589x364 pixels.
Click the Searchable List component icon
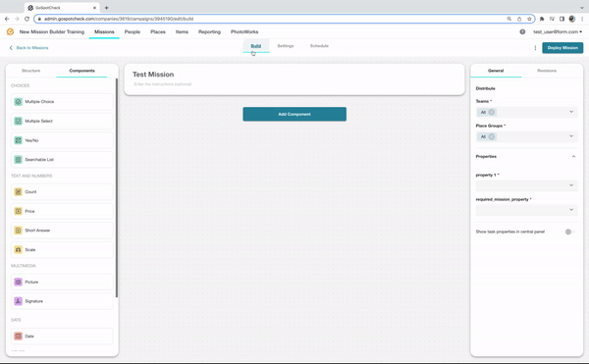[x=18, y=160]
